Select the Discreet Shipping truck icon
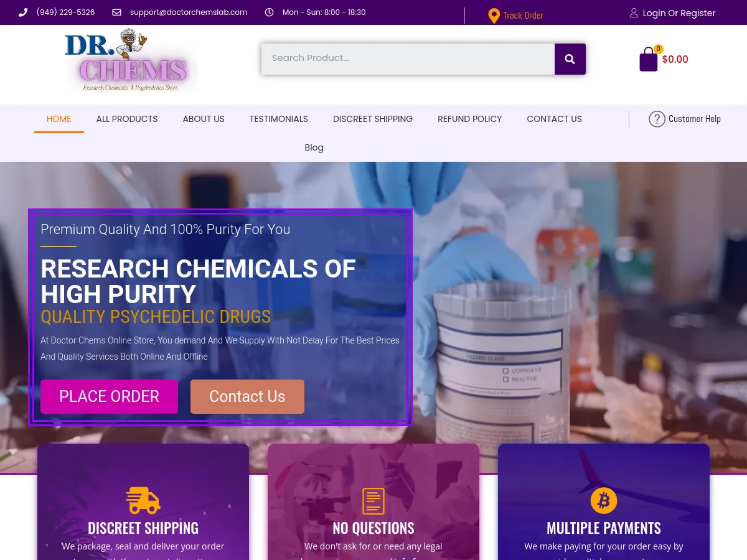 (x=143, y=500)
